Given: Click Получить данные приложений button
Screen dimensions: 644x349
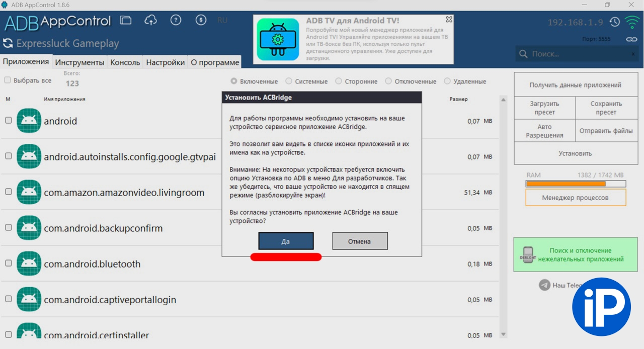Looking at the screenshot, I should 575,85.
